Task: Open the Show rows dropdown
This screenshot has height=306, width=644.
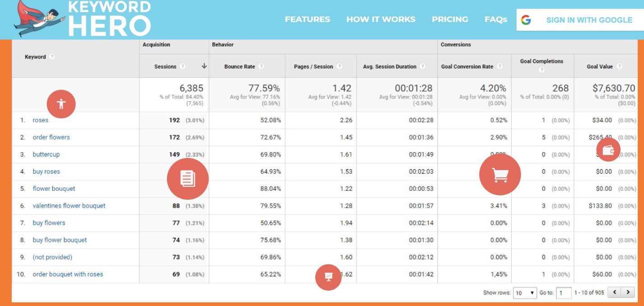Action: pyautogui.click(x=525, y=293)
